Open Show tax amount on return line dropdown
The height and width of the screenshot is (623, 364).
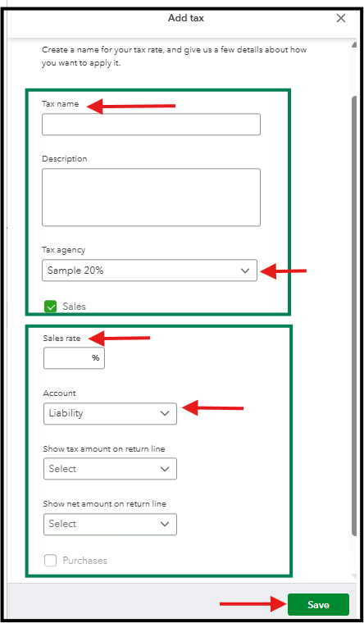coord(110,469)
